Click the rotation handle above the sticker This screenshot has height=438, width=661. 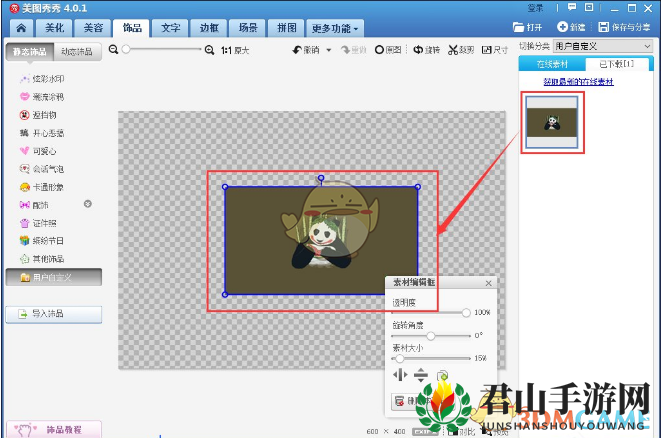coord(321,178)
